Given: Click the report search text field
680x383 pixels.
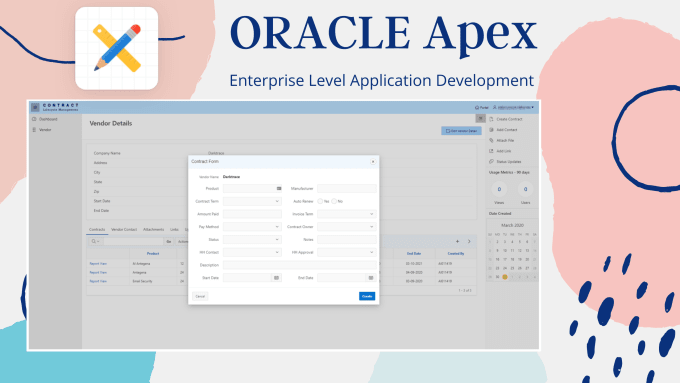Looking at the screenshot, I should (133, 241).
